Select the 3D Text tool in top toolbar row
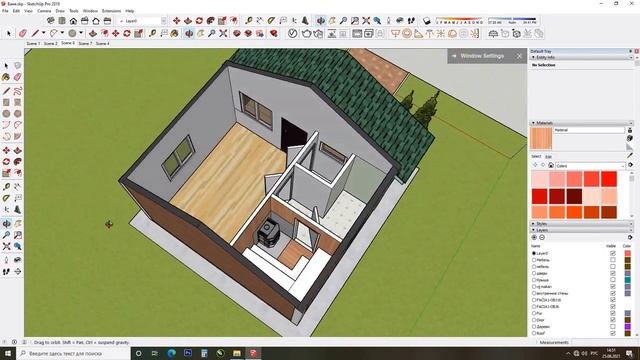 click(305, 20)
